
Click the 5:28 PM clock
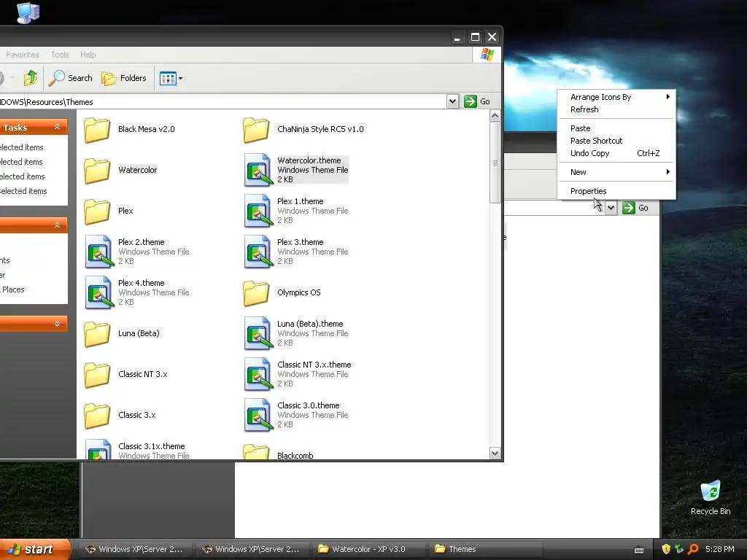[719, 549]
